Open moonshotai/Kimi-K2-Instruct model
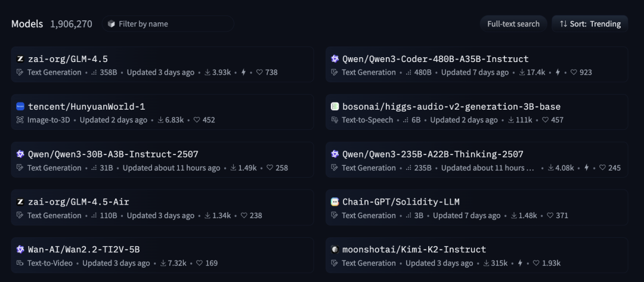 point(477,255)
